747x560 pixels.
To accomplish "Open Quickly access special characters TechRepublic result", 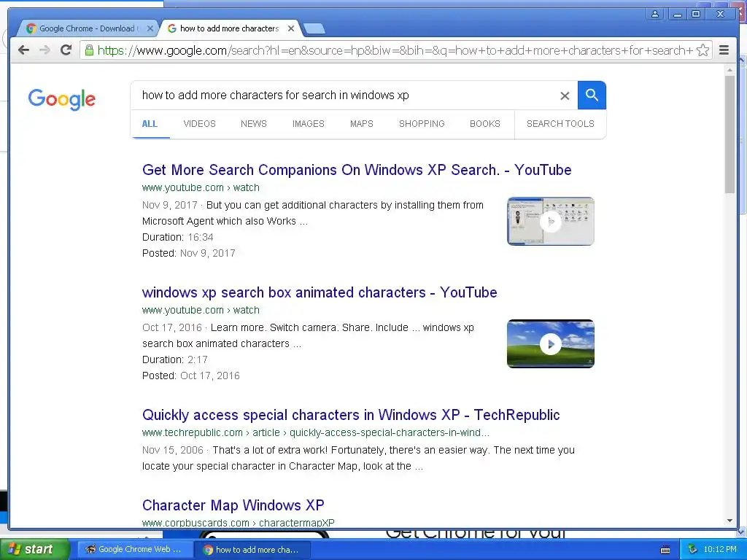I will point(351,415).
